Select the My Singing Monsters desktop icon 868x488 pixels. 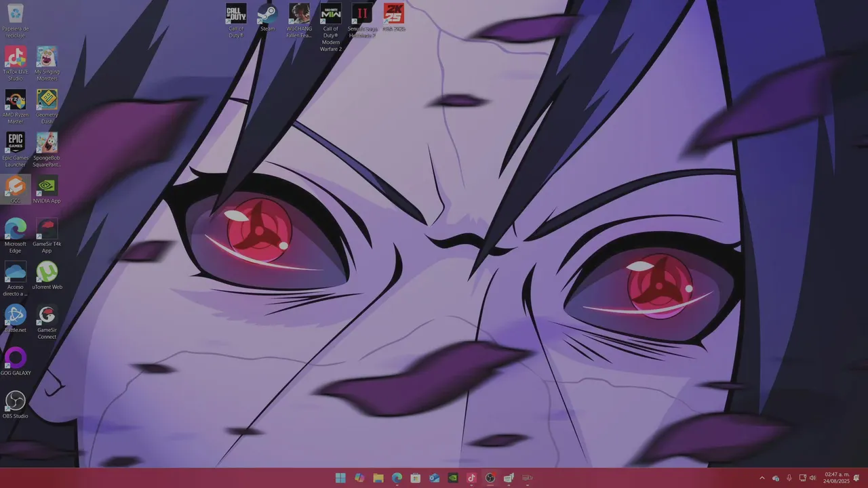pyautogui.click(x=47, y=64)
